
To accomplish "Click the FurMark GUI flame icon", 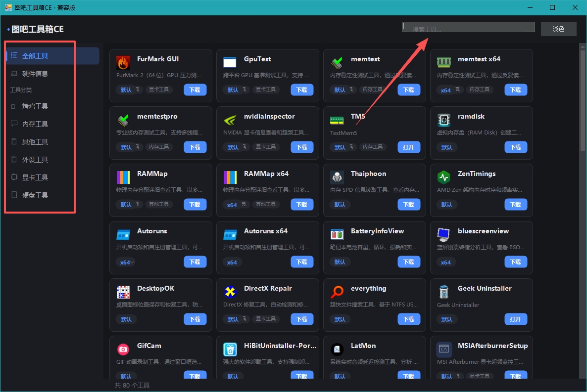I will (123, 62).
